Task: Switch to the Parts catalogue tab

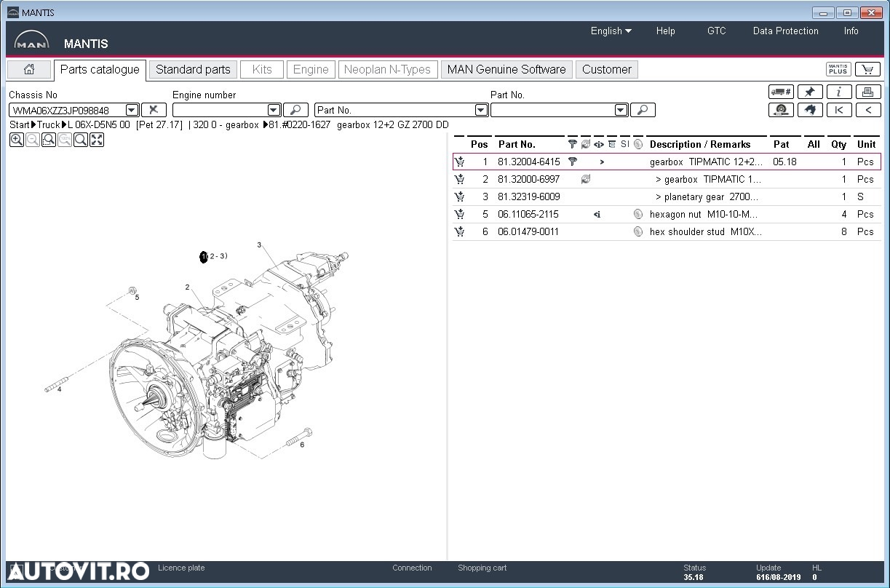Action: tap(100, 70)
